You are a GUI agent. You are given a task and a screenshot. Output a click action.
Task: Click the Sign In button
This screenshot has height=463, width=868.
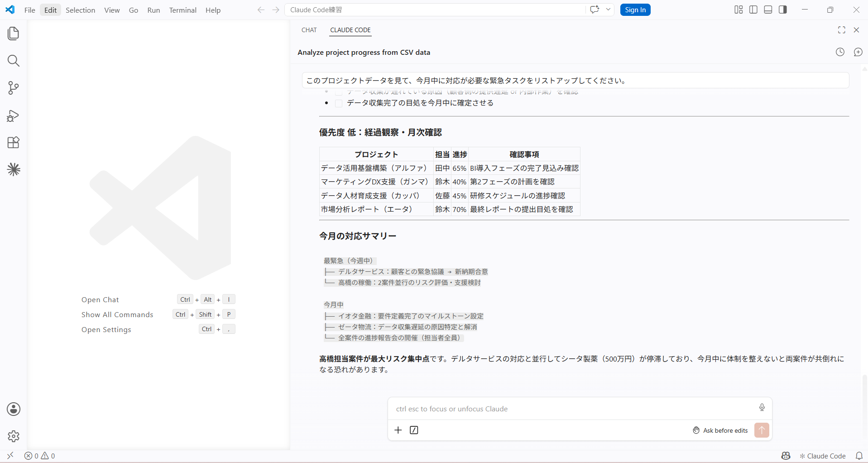point(635,10)
